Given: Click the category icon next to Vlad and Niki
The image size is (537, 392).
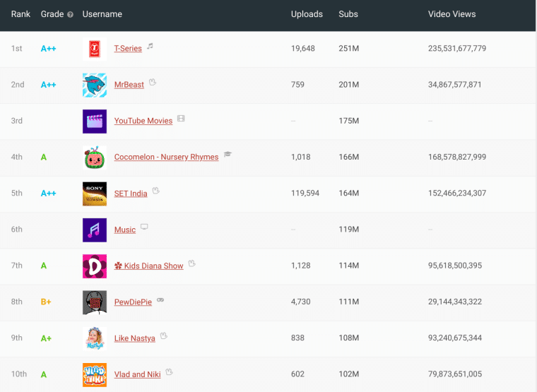Looking at the screenshot, I should point(169,372).
